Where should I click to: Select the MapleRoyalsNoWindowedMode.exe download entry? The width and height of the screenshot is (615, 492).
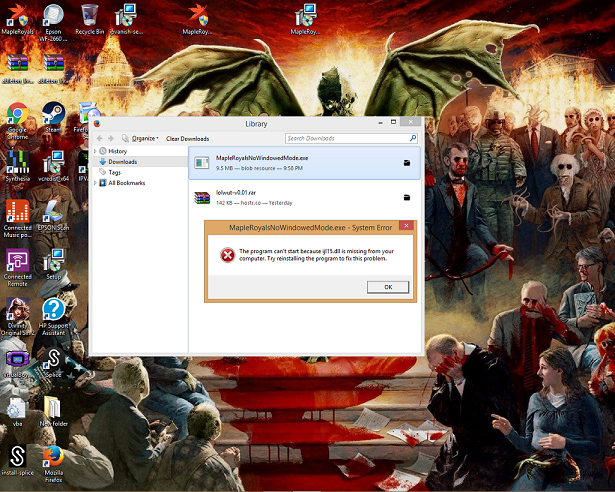click(x=304, y=163)
